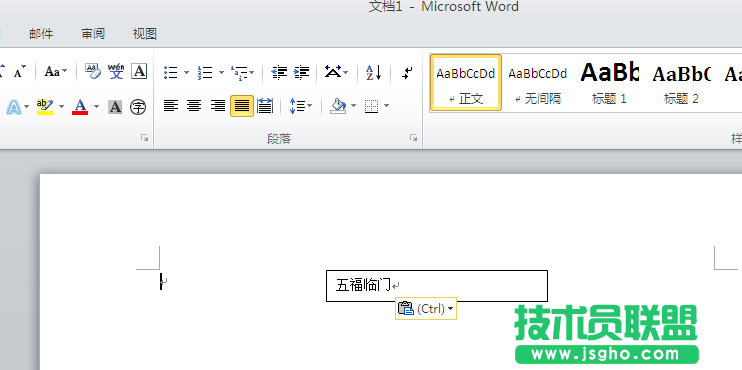The image size is (742, 370).
Task: Apply the Borders icon
Action: pos(371,106)
